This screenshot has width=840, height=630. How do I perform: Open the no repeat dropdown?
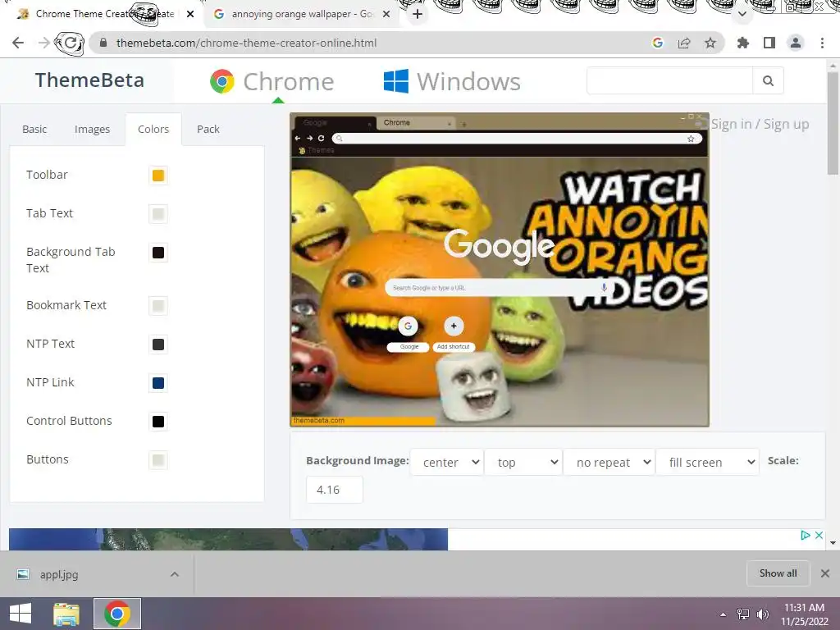click(609, 462)
